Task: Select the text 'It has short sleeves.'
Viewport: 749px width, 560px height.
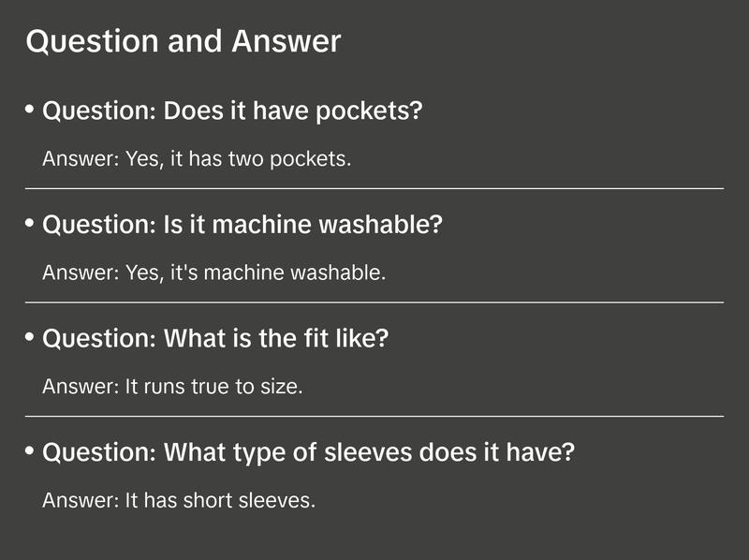Action: click(x=220, y=500)
